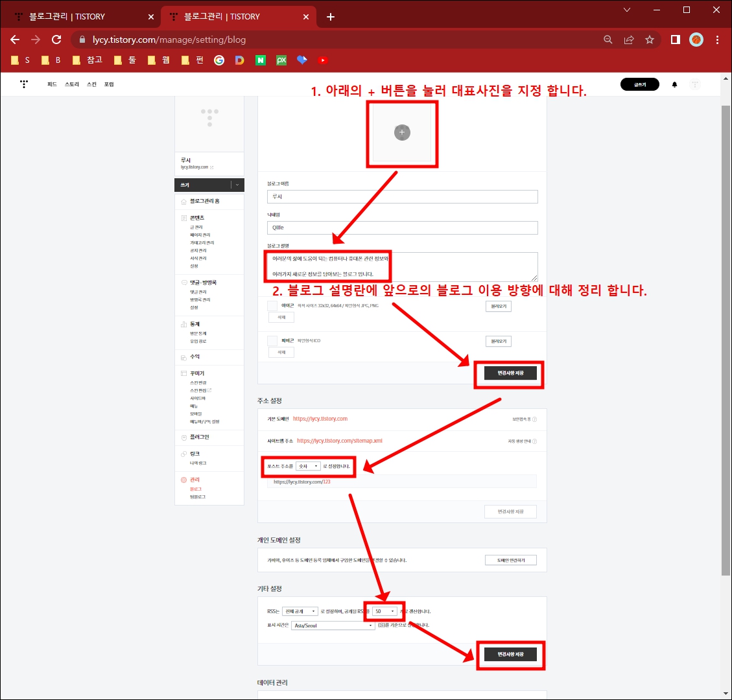Open the profile avatar icon next to the bell
Screen dimensions: 732x700
694,84
